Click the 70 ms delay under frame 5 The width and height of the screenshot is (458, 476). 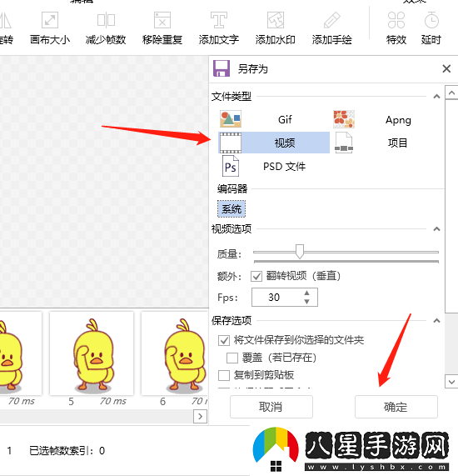[112, 401]
